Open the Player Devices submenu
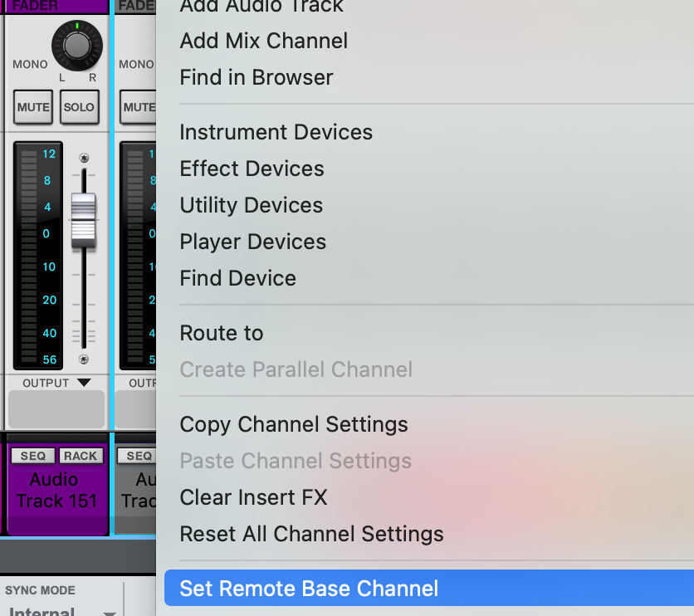The image size is (694, 616). click(252, 242)
